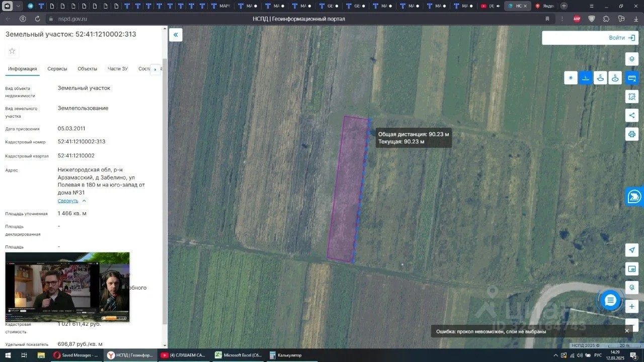Image resolution: width=644 pixels, height=362 pixels.
Task: Dismiss the error notification message
Action: point(627,331)
